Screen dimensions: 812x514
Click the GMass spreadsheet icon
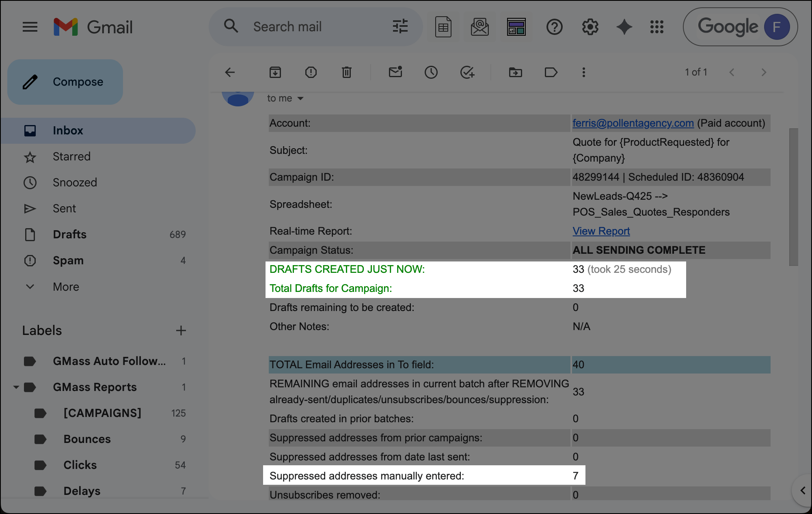[x=443, y=27]
